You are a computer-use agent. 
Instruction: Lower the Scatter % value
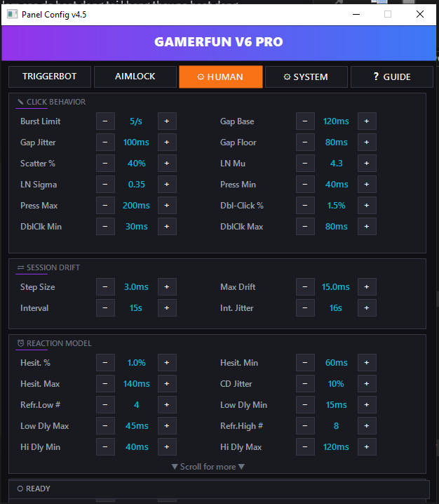(x=105, y=164)
